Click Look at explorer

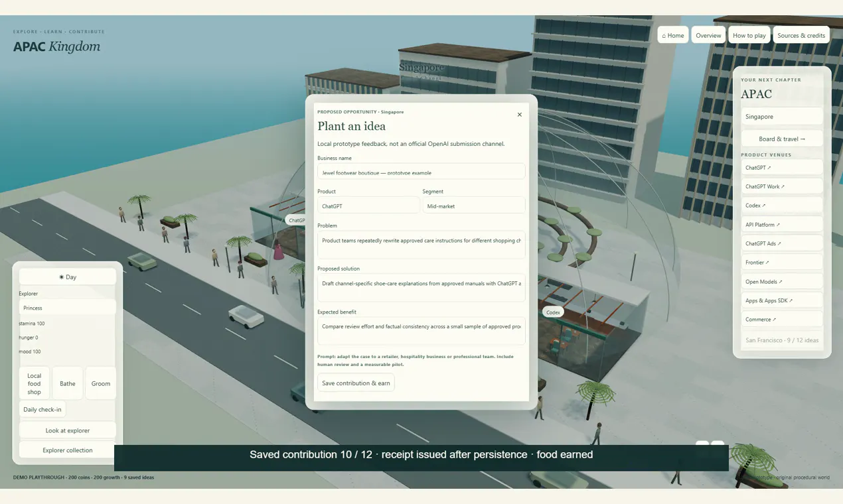point(67,430)
